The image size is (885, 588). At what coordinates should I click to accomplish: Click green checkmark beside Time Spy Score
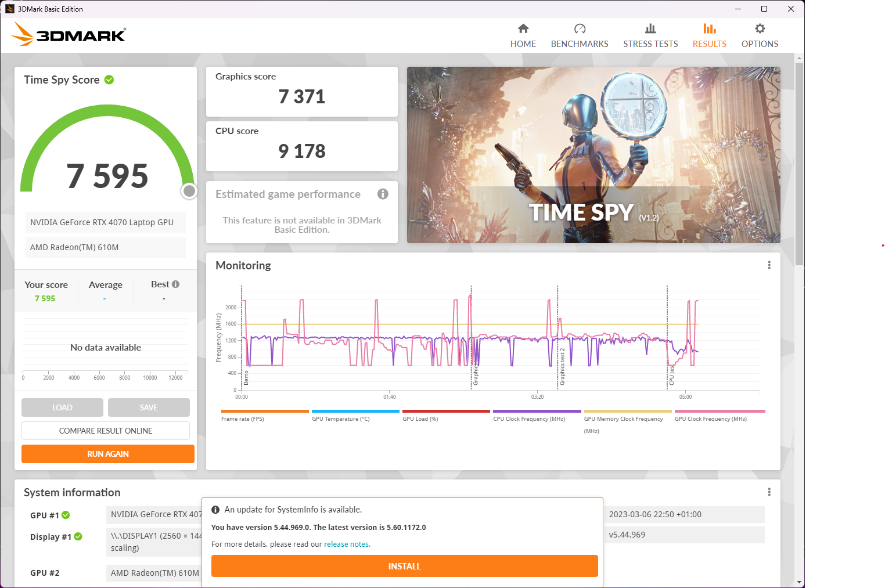point(109,80)
